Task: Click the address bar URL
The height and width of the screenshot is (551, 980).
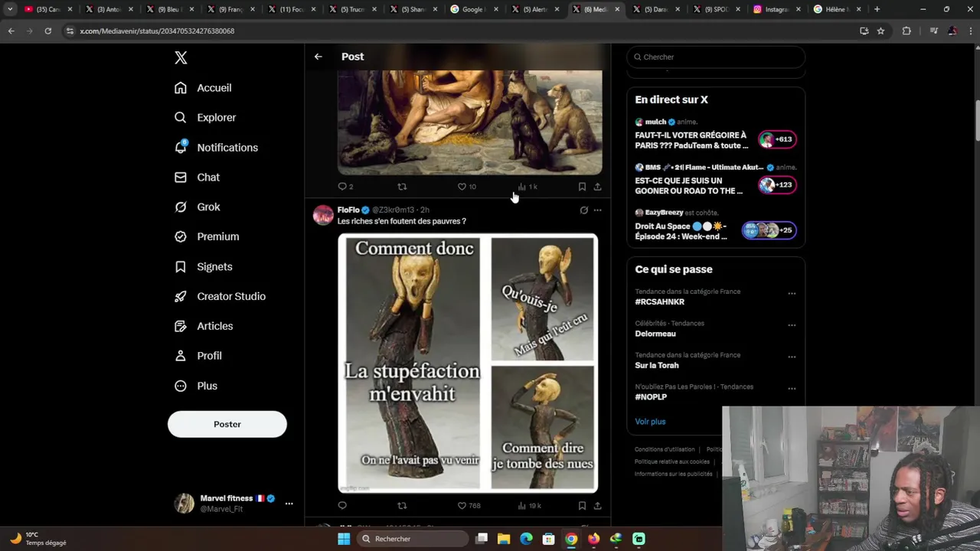Action: (157, 31)
